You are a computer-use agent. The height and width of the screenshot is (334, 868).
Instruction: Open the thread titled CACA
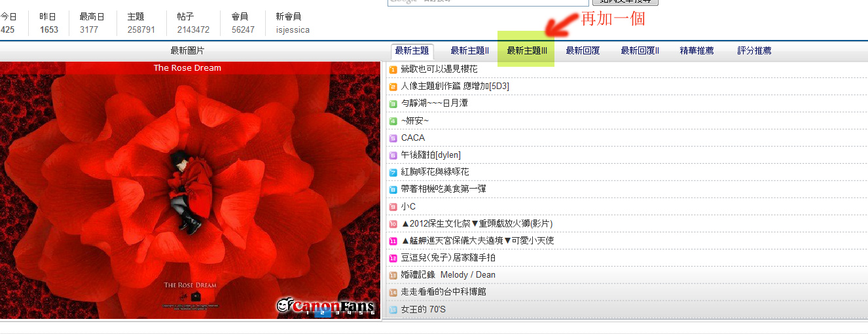[x=413, y=138]
